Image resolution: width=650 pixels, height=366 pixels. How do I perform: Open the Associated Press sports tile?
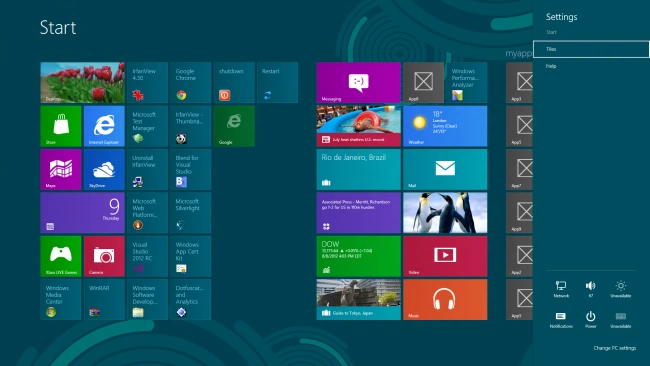(x=359, y=213)
